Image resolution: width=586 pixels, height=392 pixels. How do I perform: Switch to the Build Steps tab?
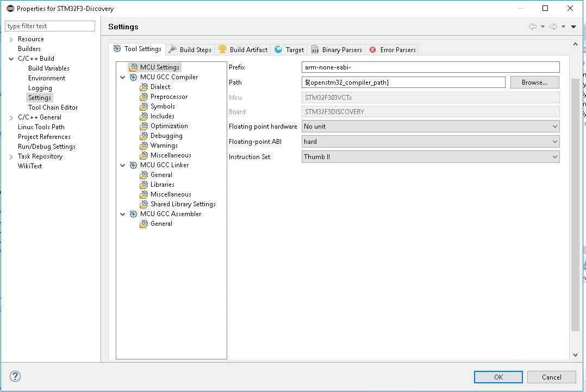point(190,49)
